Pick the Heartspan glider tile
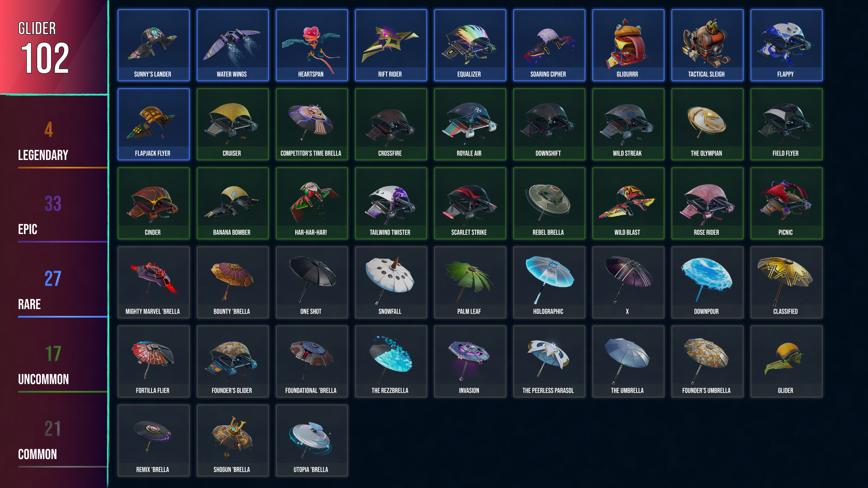The width and height of the screenshot is (868, 488). 311,45
